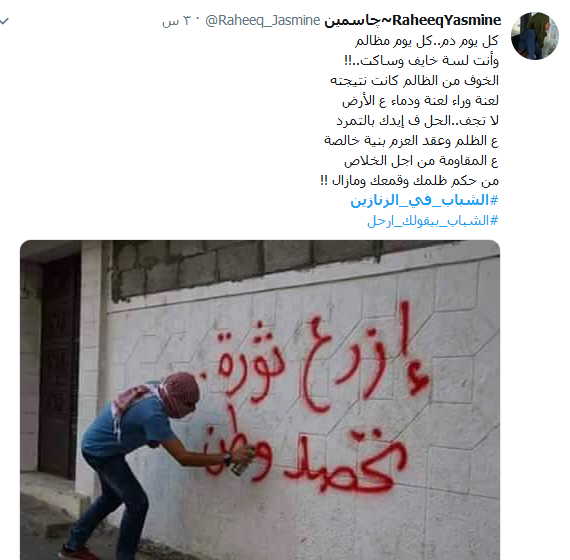Image resolution: width=570 pixels, height=560 pixels.
Task: Open hashtag #الشباب_بيقولك_ارحل
Action: (432, 220)
